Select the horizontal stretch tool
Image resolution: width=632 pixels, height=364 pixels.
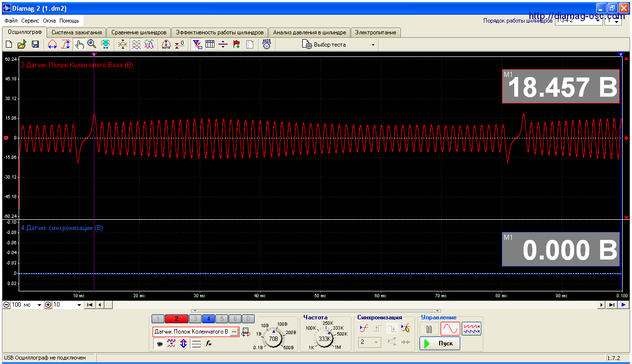(x=53, y=45)
